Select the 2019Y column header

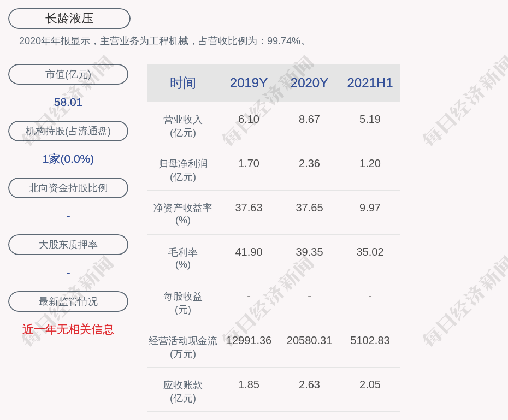(x=249, y=83)
